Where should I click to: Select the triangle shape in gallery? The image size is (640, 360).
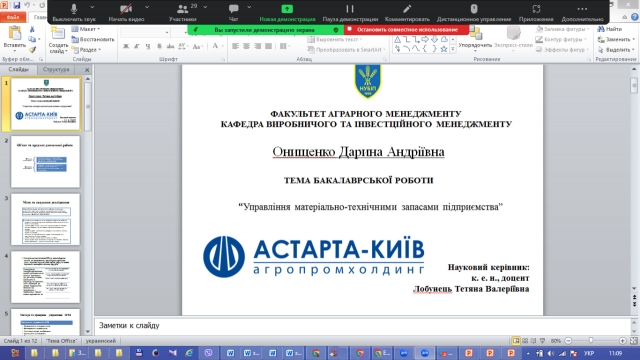click(397, 39)
